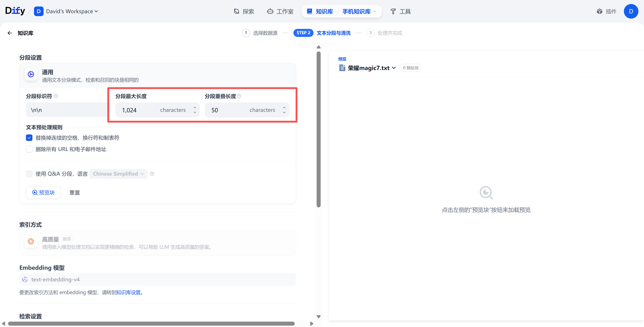Click the help icon beside 分段标识符

pyautogui.click(x=56, y=96)
